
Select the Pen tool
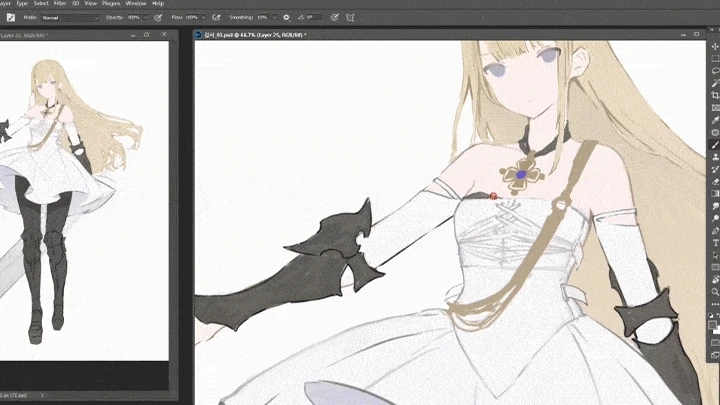[715, 231]
